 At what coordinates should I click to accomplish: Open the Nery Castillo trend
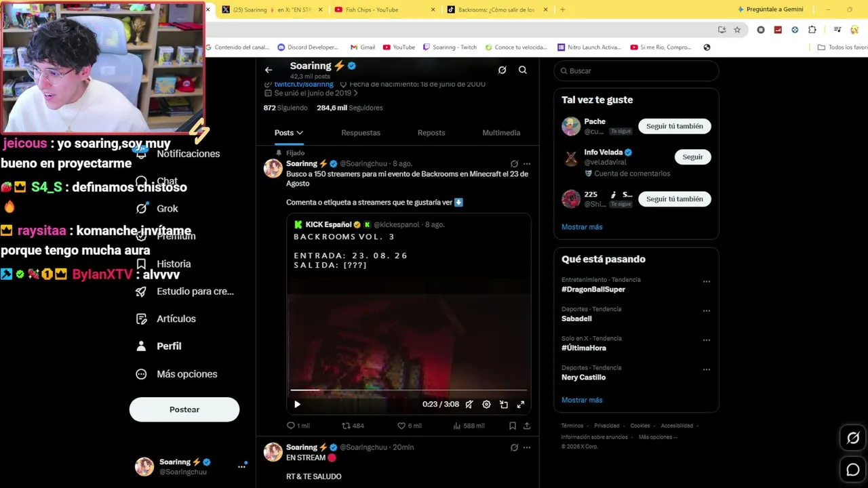tap(583, 378)
